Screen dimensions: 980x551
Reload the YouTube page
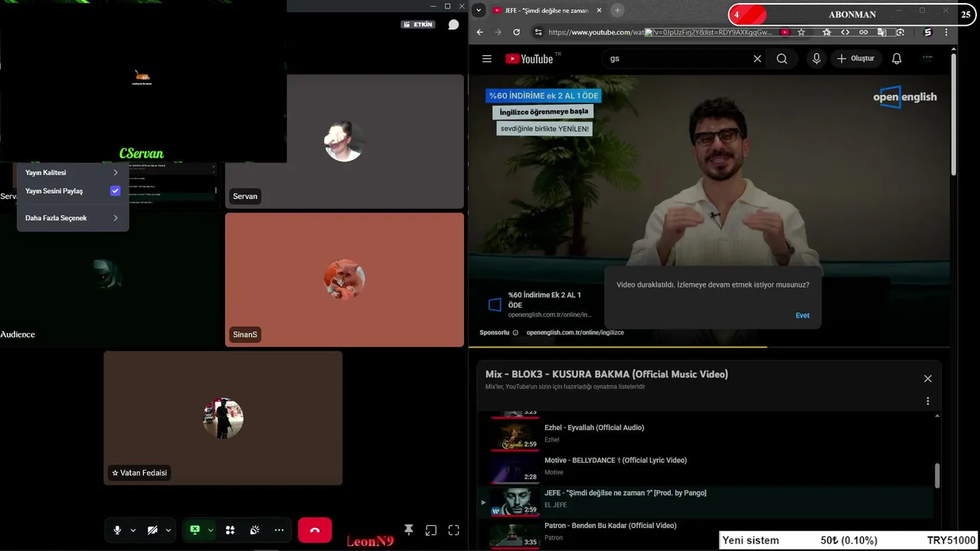pyautogui.click(x=516, y=32)
